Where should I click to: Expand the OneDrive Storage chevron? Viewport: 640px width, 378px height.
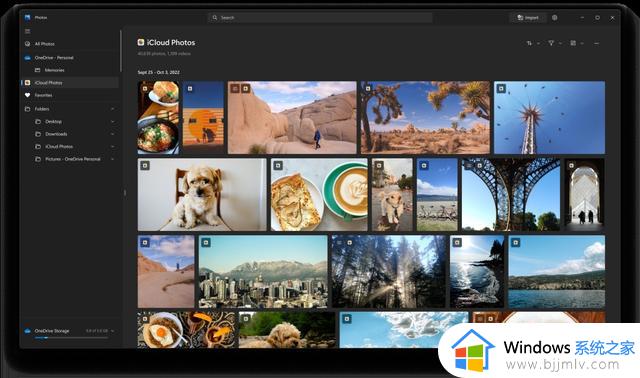coord(113,331)
